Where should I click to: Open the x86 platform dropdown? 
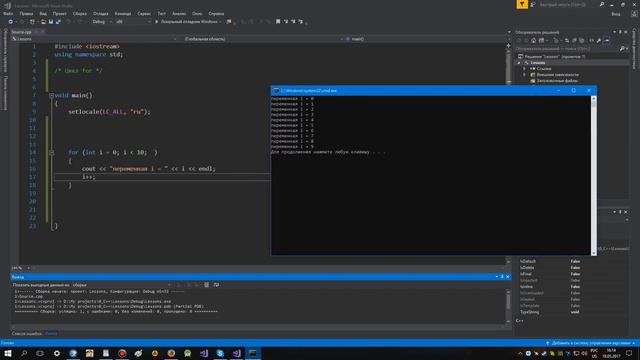point(133,22)
